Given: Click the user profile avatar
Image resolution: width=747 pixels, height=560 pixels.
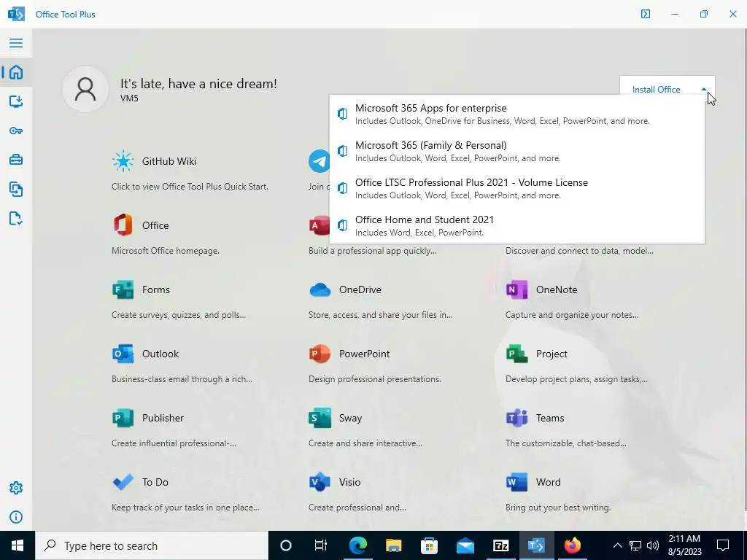Looking at the screenshot, I should pyautogui.click(x=85, y=89).
